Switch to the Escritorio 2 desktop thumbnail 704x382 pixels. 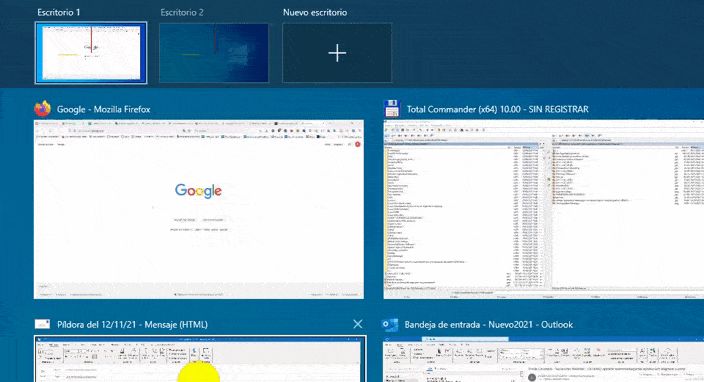(x=214, y=53)
